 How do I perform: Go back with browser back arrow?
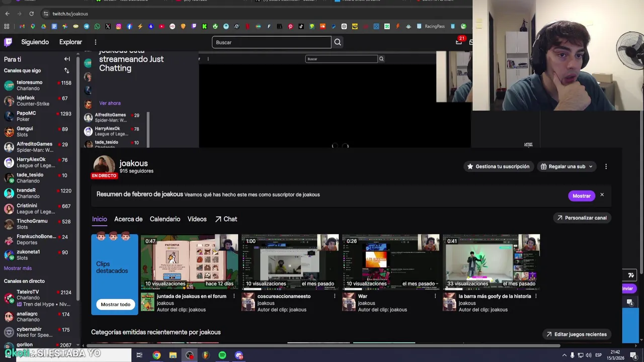click(x=7, y=14)
